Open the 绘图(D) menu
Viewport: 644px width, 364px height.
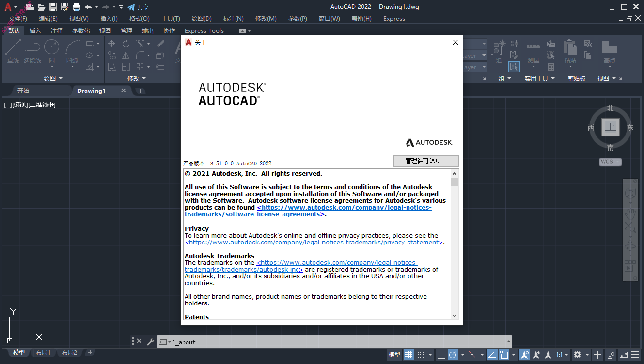pyautogui.click(x=202, y=18)
